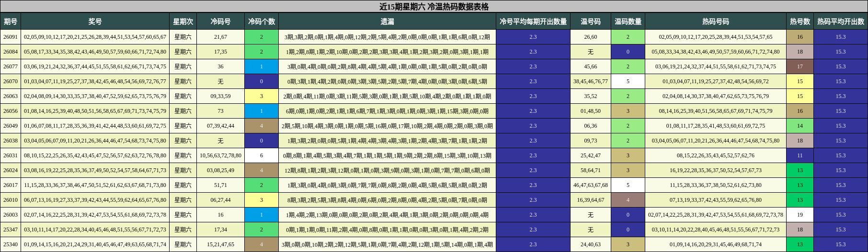868x252 pixels.
Task: Select period number 26056
Action: tap(11, 111)
